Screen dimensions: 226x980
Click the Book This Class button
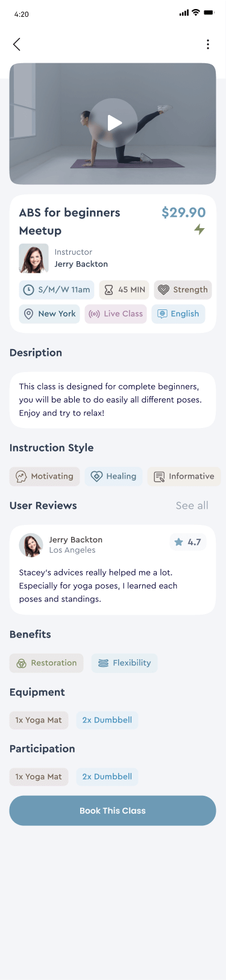coord(113,811)
